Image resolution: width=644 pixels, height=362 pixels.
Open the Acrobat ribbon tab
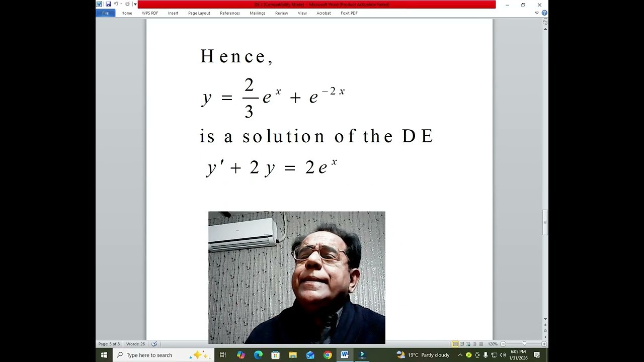tap(324, 13)
